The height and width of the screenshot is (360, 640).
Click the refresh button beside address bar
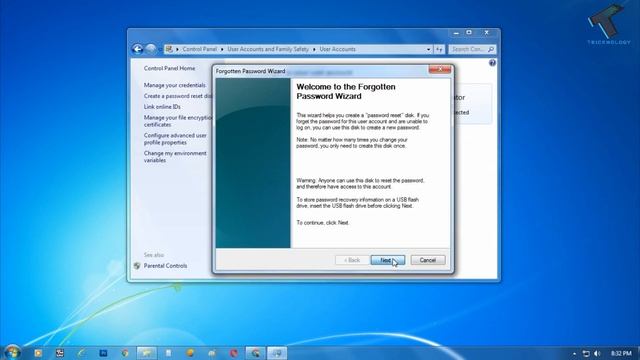pos(439,49)
